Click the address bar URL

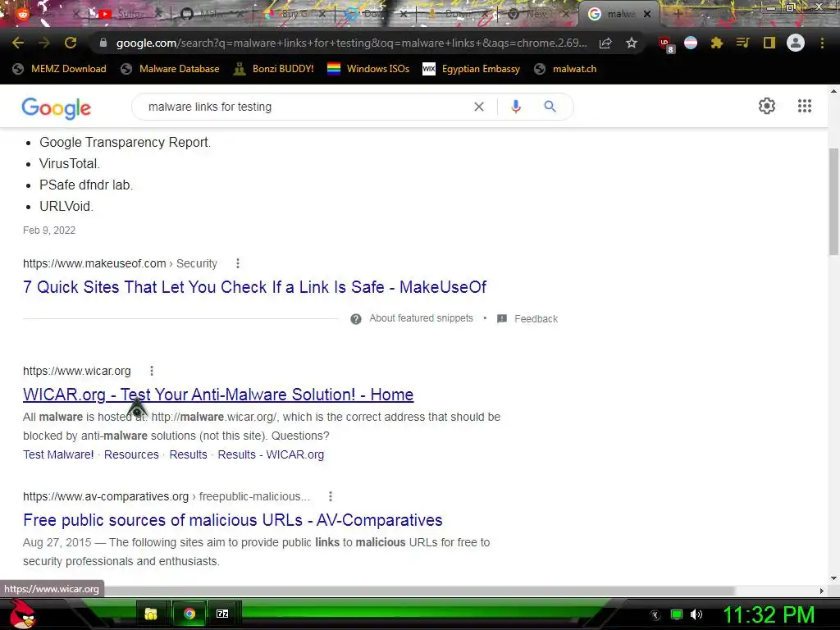point(351,43)
